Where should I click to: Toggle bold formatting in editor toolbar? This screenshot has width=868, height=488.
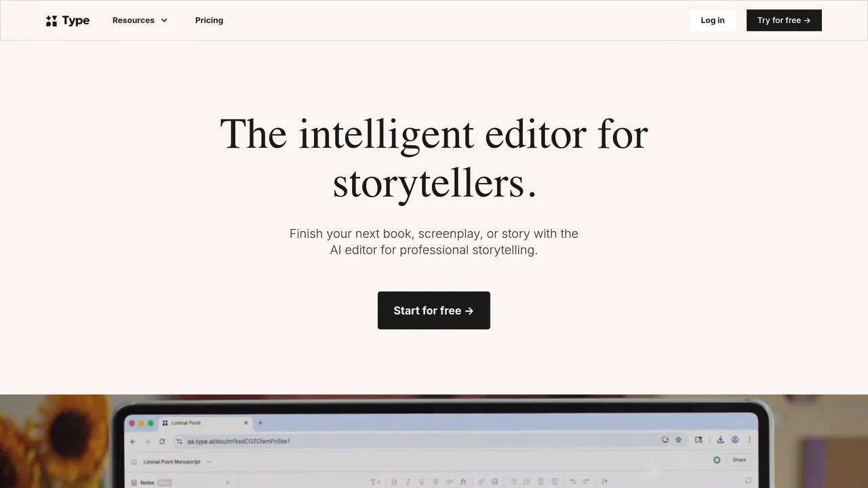tap(394, 482)
